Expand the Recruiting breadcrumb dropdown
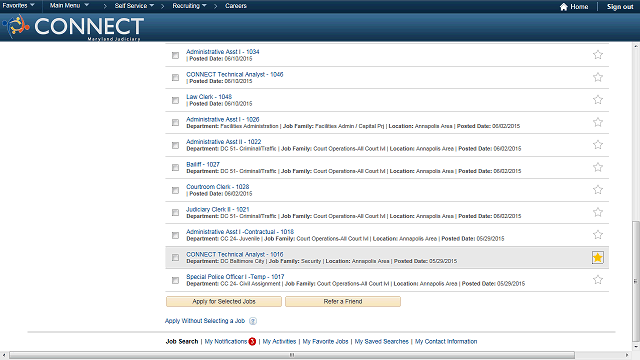The height and width of the screenshot is (360, 640). (x=189, y=6)
